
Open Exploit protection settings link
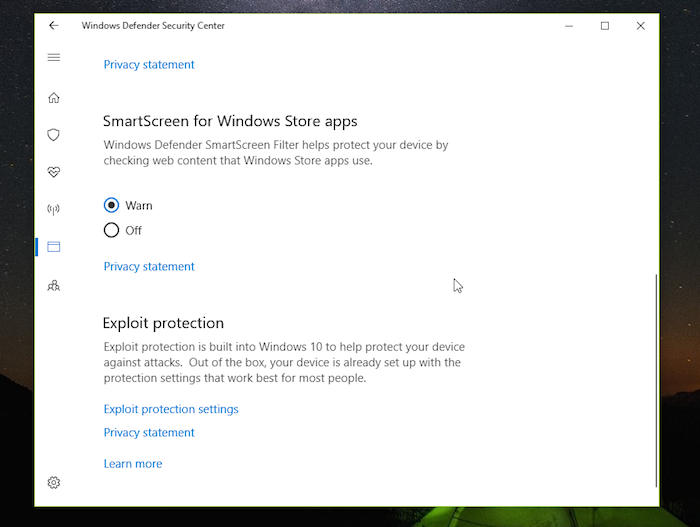171,409
